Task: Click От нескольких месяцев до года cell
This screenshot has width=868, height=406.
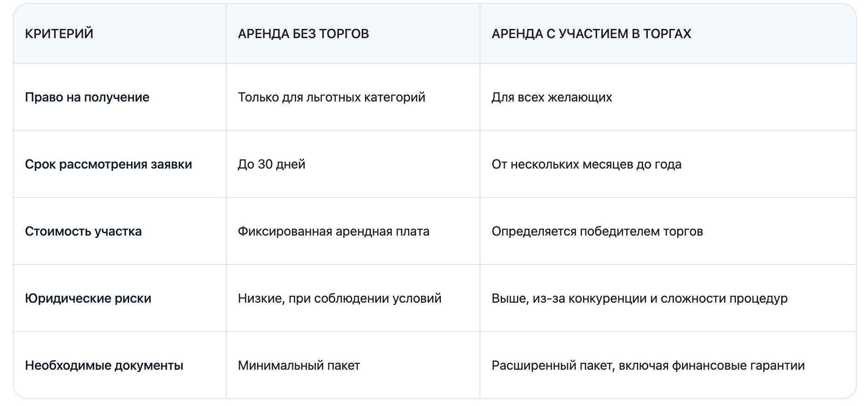Action: tap(587, 164)
